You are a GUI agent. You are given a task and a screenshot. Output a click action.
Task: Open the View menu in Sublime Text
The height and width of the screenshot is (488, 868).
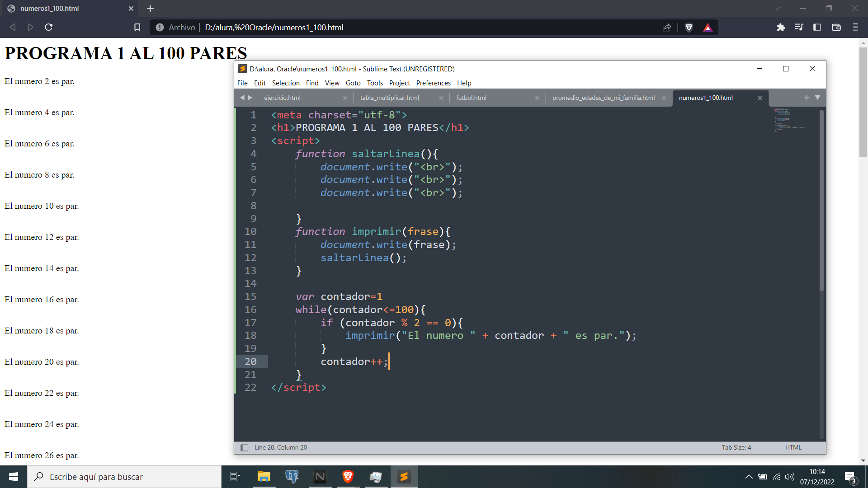click(x=332, y=83)
